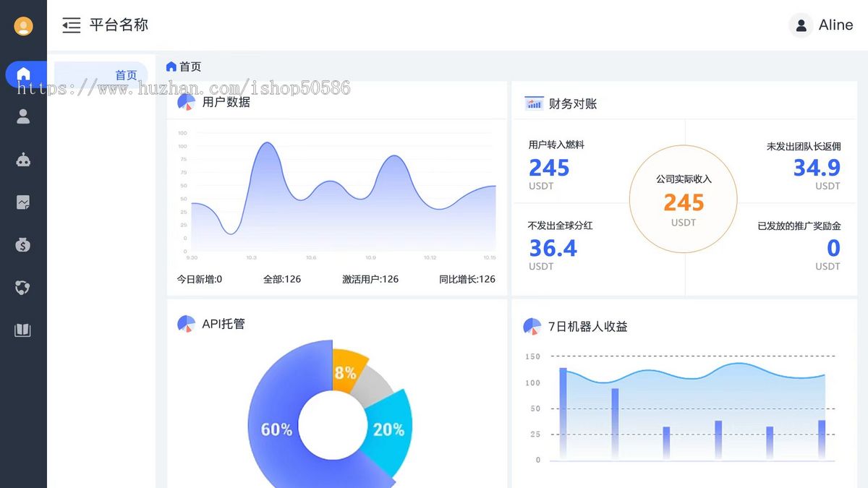Click the 财务对账 bar chart icon
868x488 pixels.
pos(534,103)
